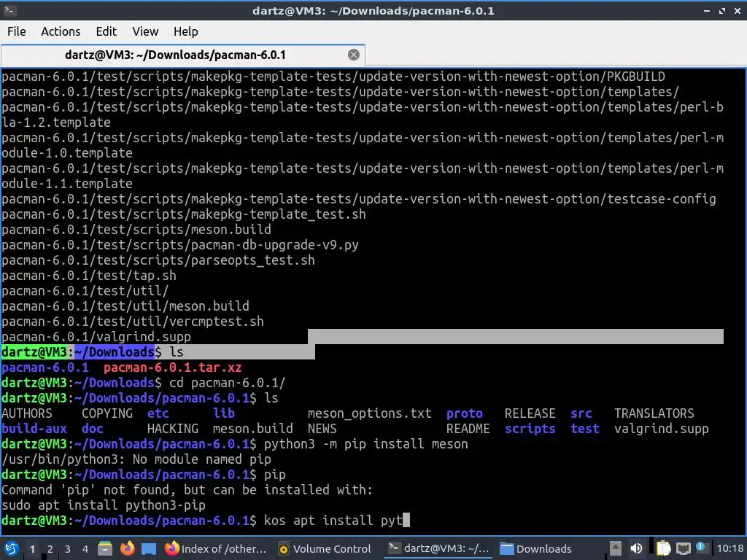Screen dimensions: 747x560
Task: Open the clipboard manager tray icon
Action: [x=663, y=548]
